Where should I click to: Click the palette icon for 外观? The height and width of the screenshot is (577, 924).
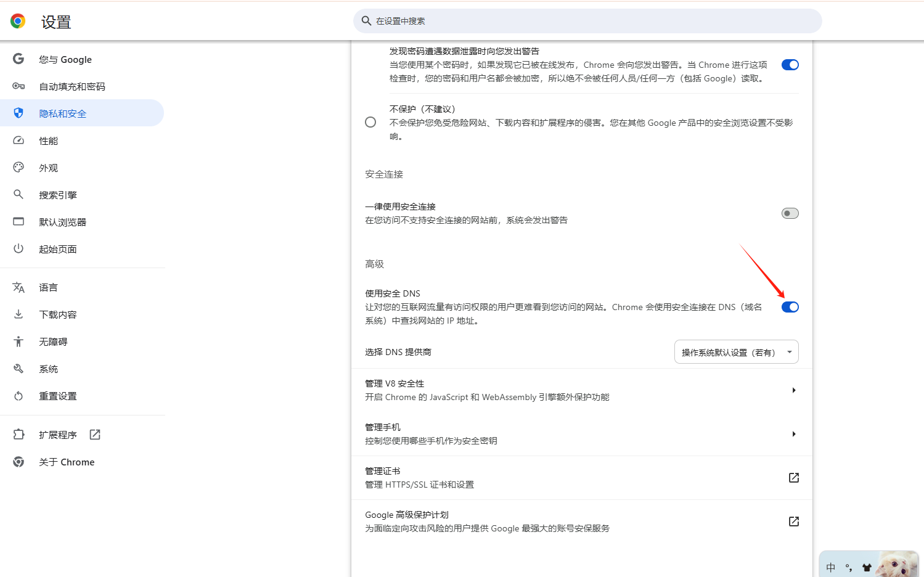click(x=18, y=168)
